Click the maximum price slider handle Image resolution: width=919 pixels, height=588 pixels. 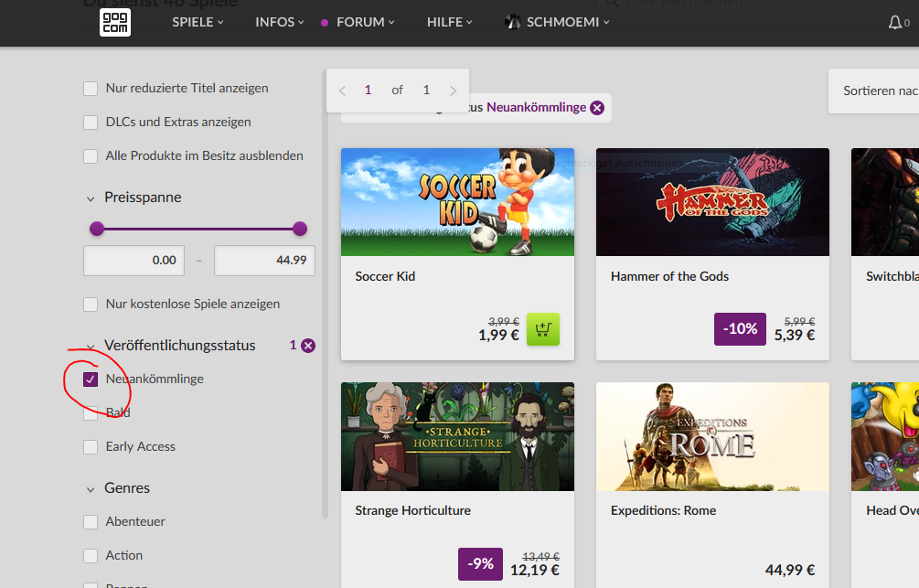[x=300, y=229]
